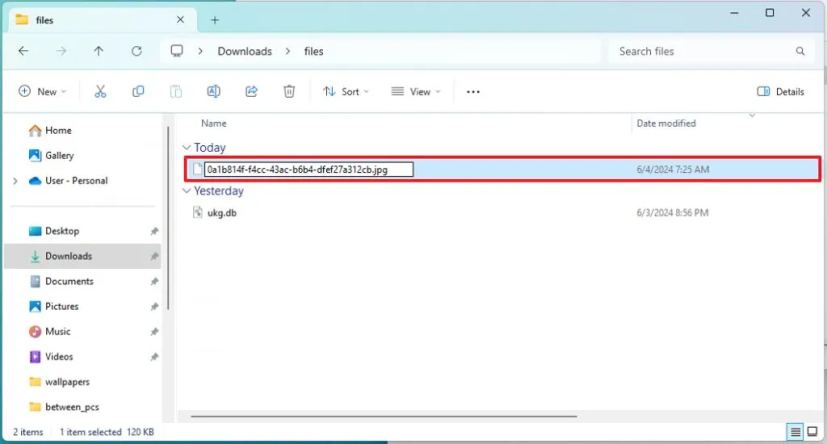Toggle the Details pane
The height and width of the screenshot is (444, 827).
tap(781, 92)
